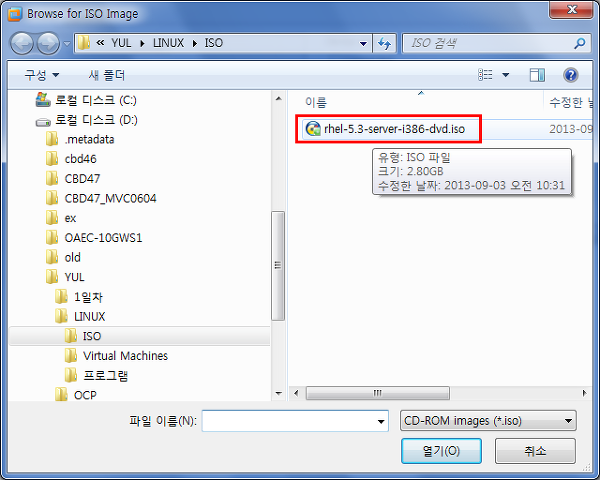The height and width of the screenshot is (480, 600).
Task: Toggle the preview pane icon
Action: 537,75
